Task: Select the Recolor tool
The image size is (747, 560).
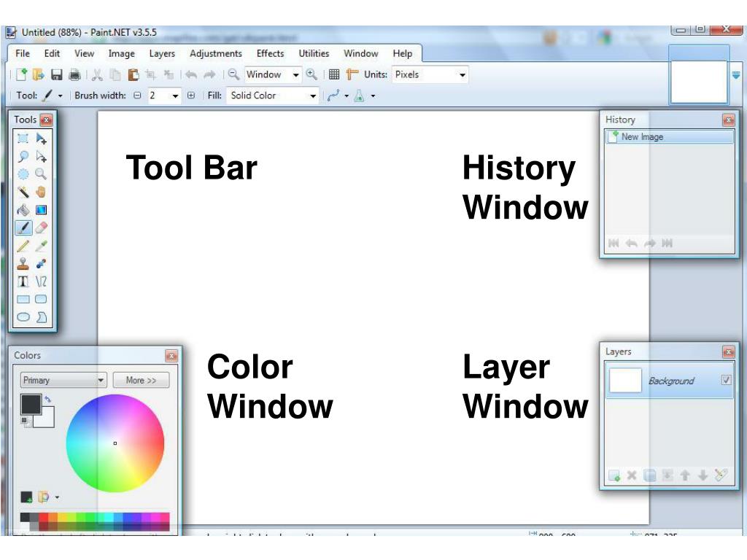Action: pos(42,263)
